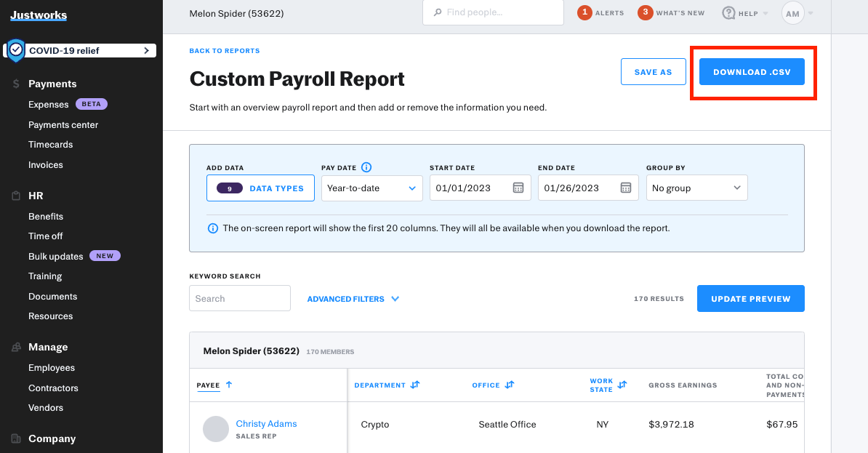The height and width of the screenshot is (453, 868).
Task: Open Bulk updates in sidebar
Action: pos(55,256)
